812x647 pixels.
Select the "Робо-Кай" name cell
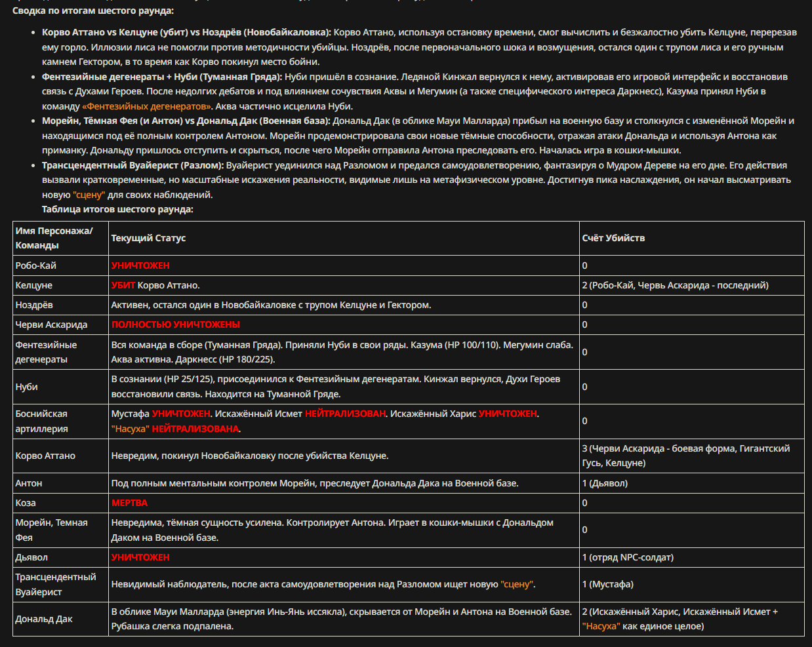coord(61,265)
